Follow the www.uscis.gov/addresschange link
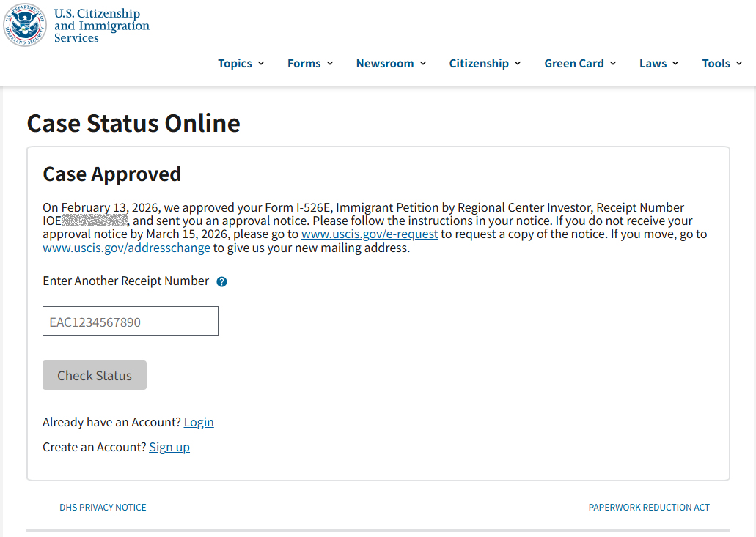 126,248
